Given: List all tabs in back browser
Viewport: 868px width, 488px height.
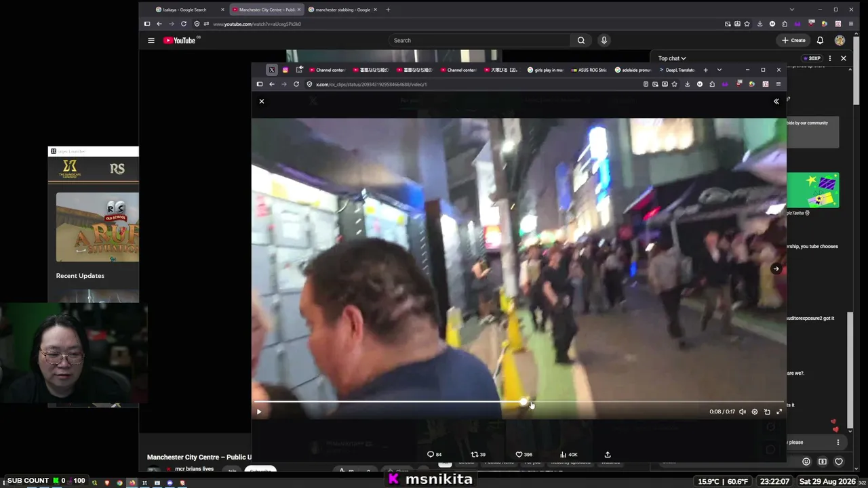Looking at the screenshot, I should [x=791, y=9].
